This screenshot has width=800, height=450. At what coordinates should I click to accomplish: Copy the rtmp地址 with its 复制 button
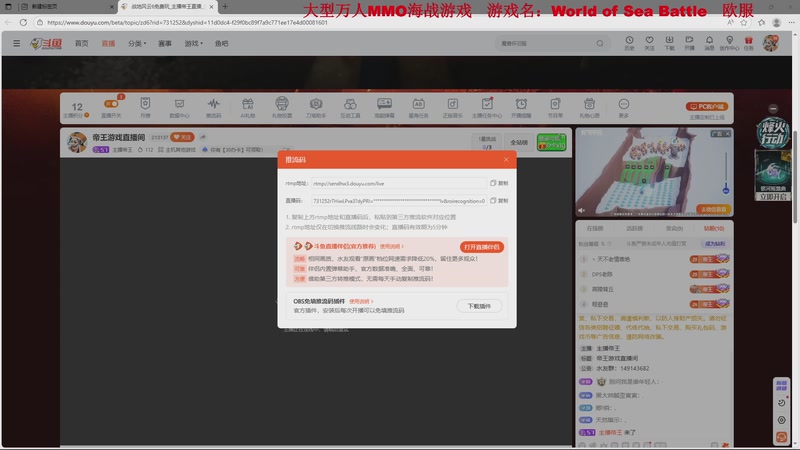click(499, 183)
